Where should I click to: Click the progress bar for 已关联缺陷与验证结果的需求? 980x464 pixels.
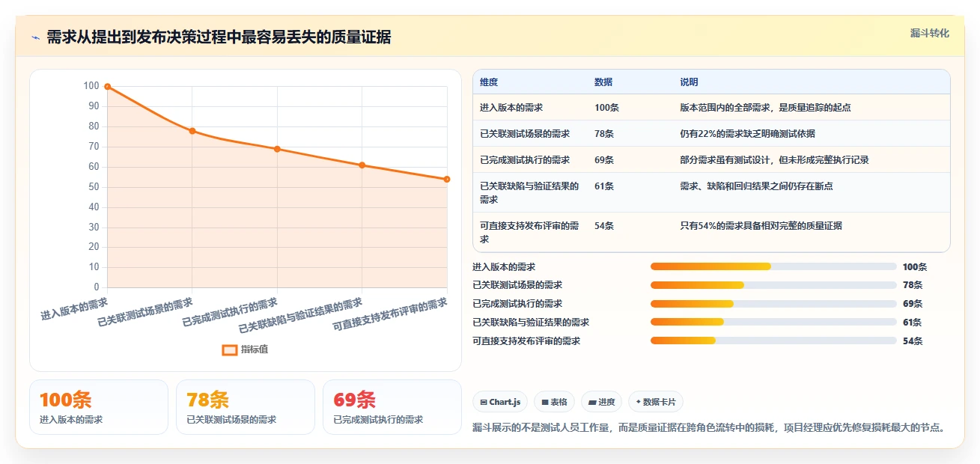tap(773, 322)
